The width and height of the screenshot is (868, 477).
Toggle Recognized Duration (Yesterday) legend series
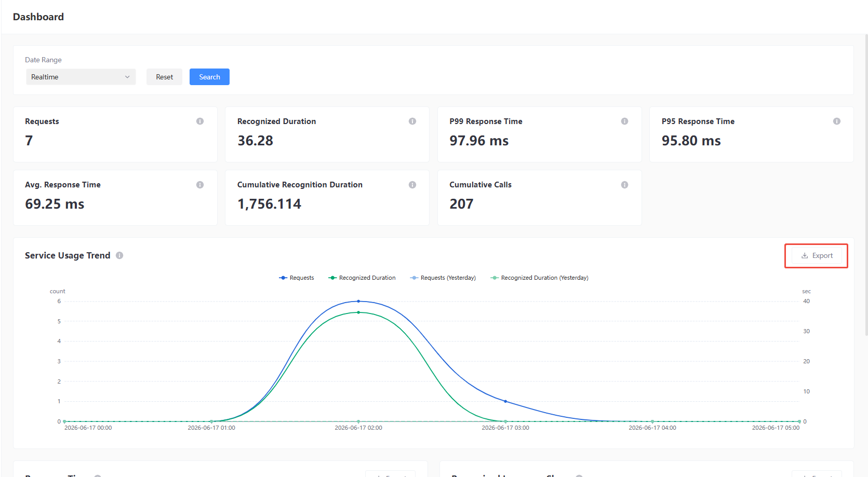click(540, 278)
